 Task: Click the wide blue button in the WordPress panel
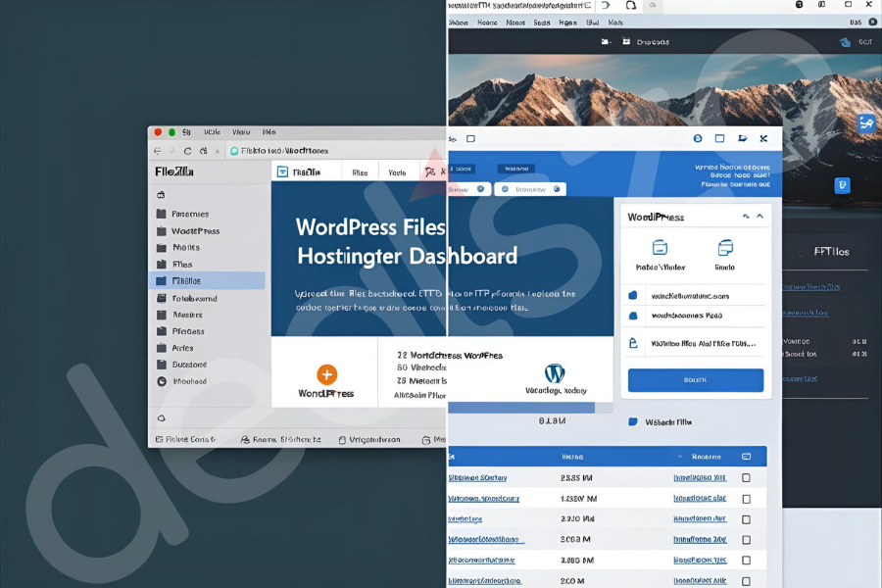696,380
